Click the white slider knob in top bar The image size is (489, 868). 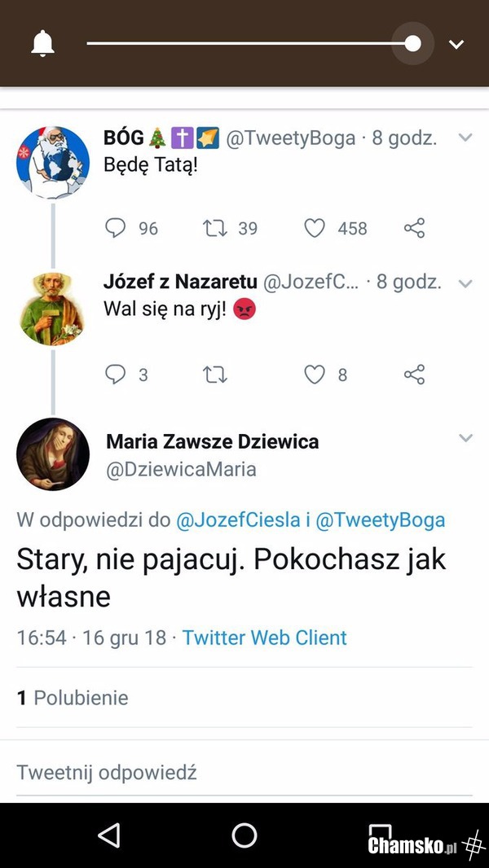412,43
